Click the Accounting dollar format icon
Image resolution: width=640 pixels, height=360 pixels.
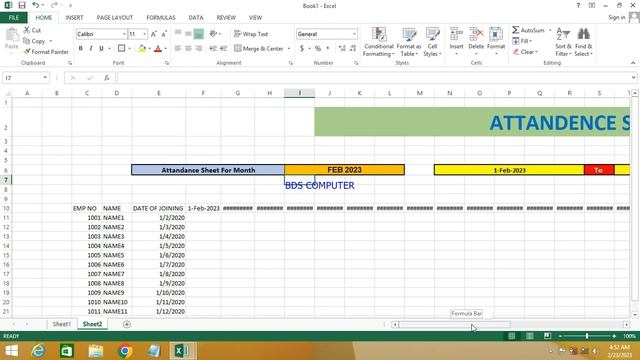click(x=302, y=49)
